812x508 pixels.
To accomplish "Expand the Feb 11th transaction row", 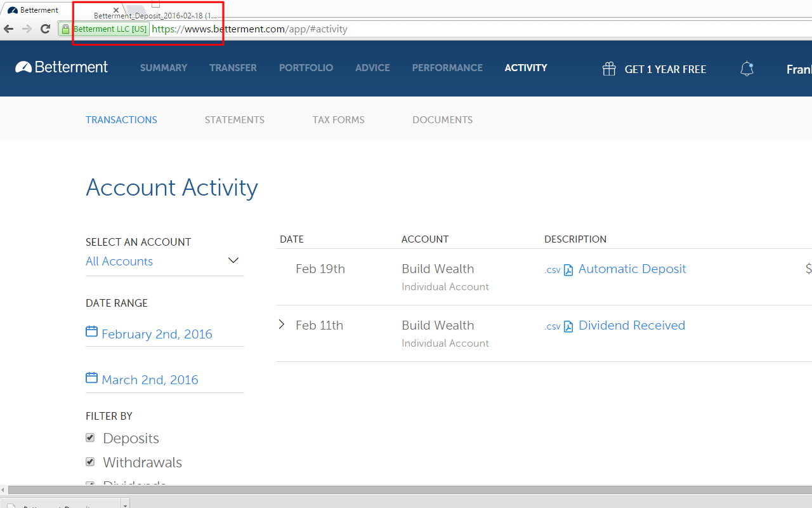I will (x=282, y=324).
